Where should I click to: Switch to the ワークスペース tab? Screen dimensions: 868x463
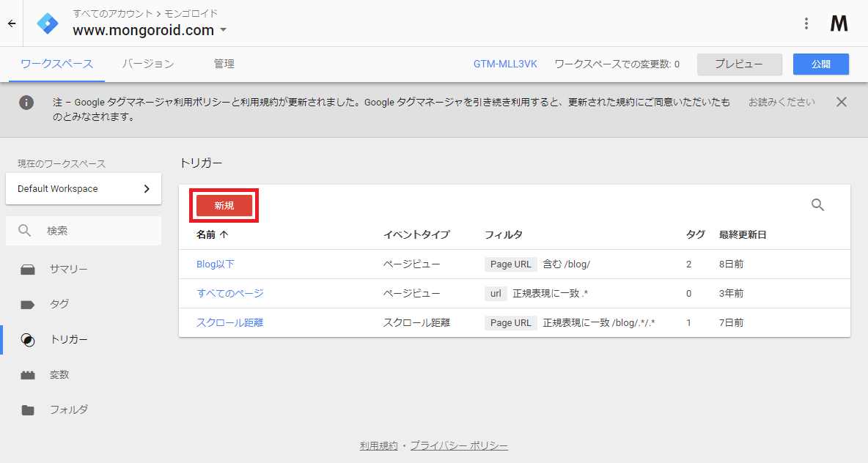pos(56,64)
